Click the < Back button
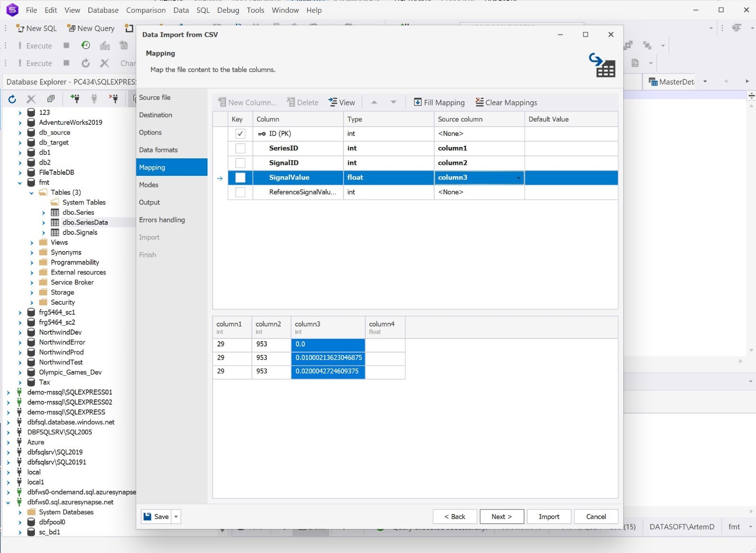This screenshot has width=756, height=553. click(x=455, y=517)
